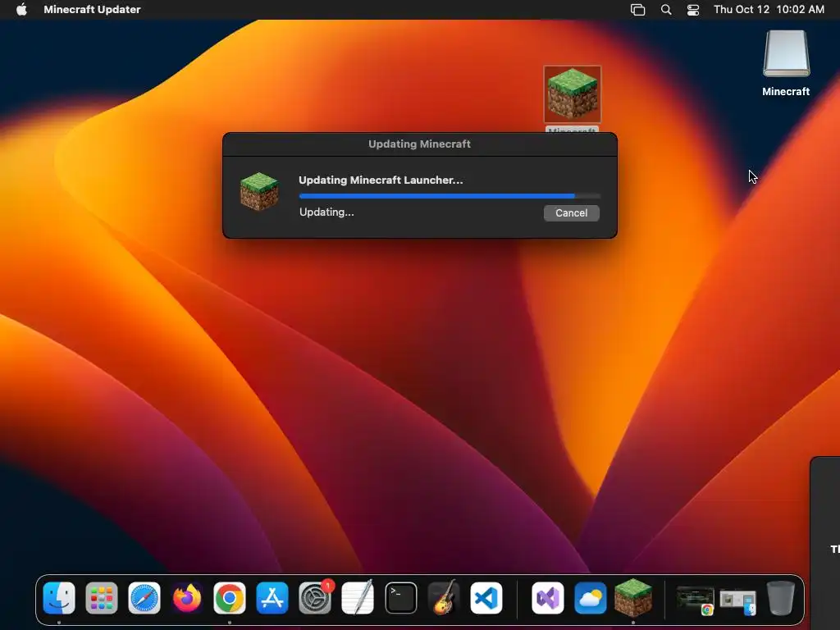Open Launchpad from the Dock
Viewport: 840px width, 630px height.
[x=102, y=598]
